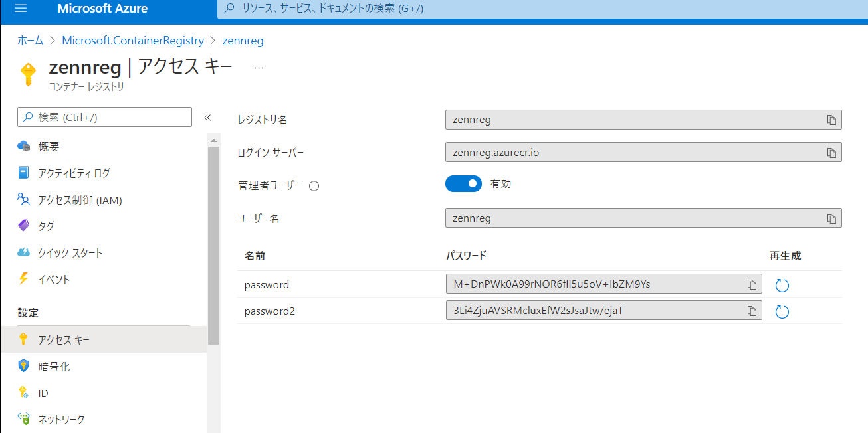Collapse the sidebar with double chevron
This screenshot has height=433, width=868.
tap(207, 118)
